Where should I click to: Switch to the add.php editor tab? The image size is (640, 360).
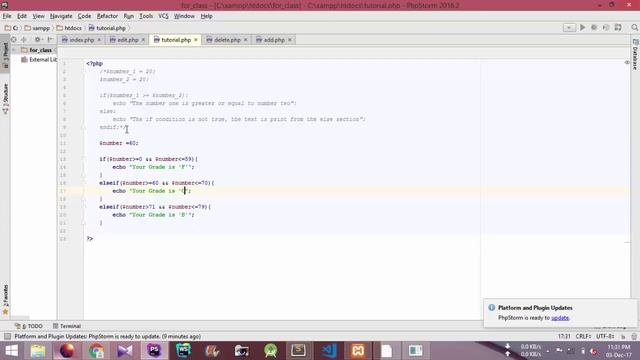274,40
